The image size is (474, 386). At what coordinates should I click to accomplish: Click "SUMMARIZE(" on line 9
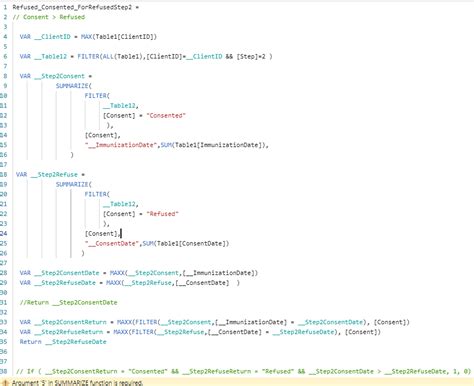pos(74,86)
